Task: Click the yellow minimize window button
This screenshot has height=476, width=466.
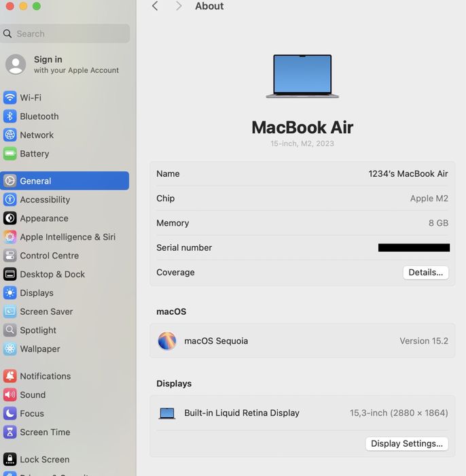Action: pyautogui.click(x=23, y=6)
